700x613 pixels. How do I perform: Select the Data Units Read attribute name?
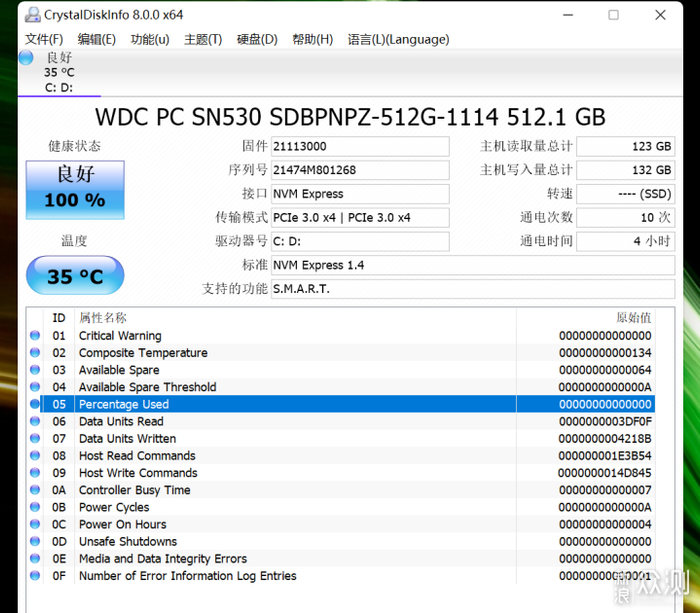point(121,421)
